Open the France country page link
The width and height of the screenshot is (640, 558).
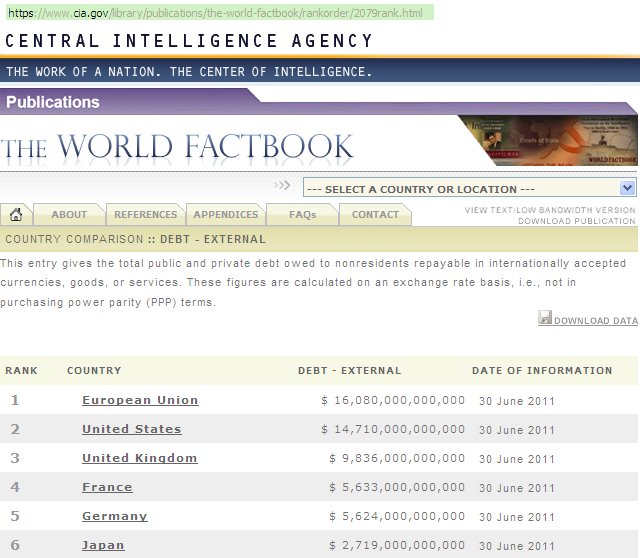[107, 487]
